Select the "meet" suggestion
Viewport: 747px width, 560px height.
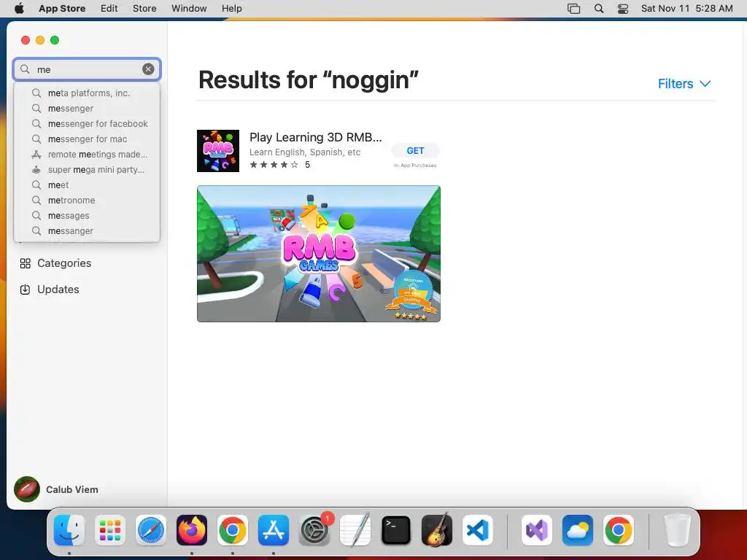pyautogui.click(x=87, y=184)
